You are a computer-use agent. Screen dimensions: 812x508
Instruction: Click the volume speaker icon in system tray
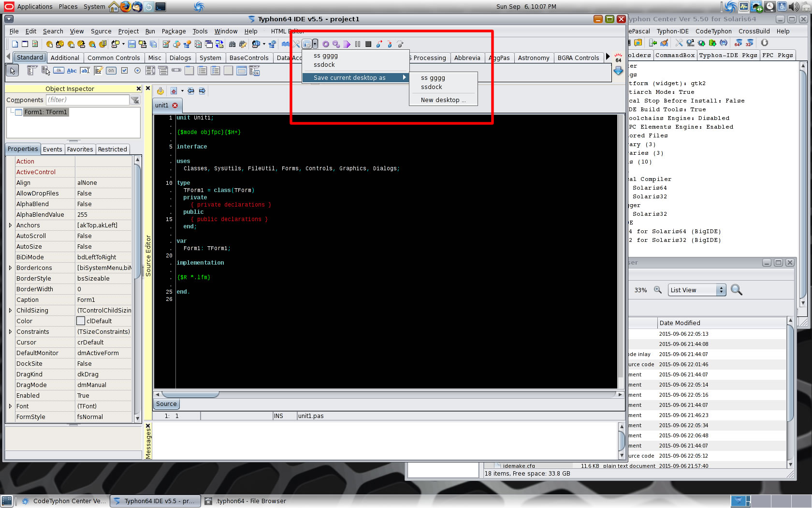click(794, 6)
